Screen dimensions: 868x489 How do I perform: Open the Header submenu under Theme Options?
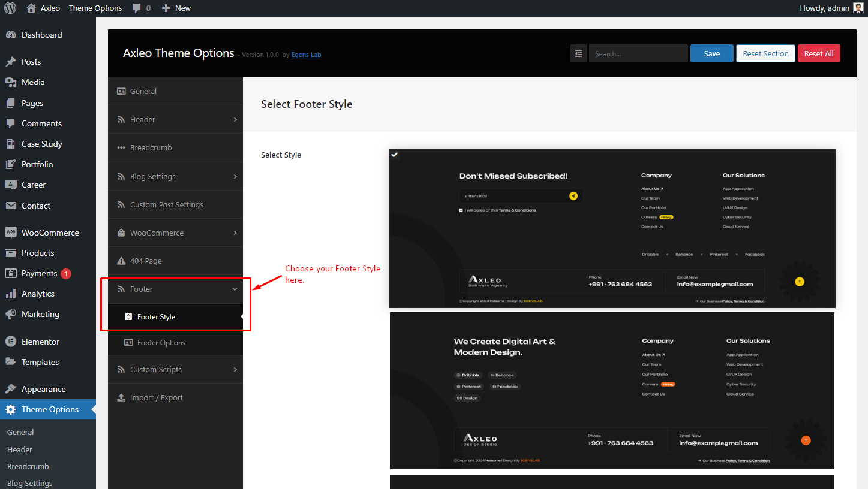pos(20,449)
